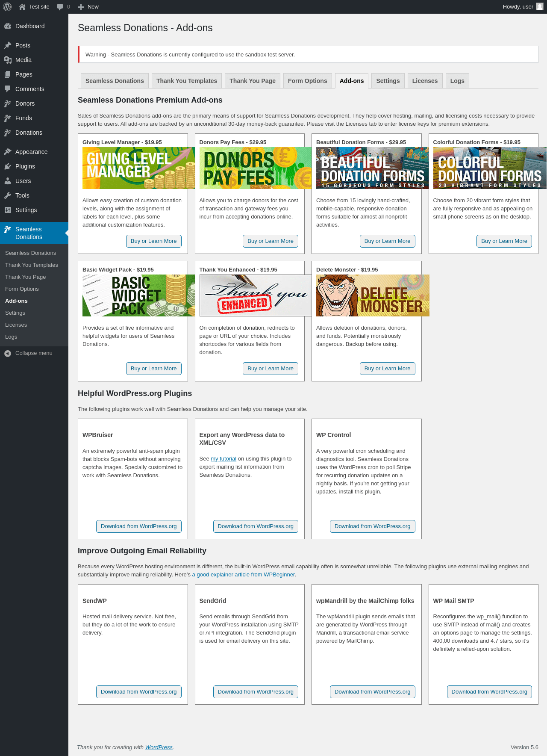
Task: Switch to the Thank You Templates tab
Action: pyautogui.click(x=187, y=81)
